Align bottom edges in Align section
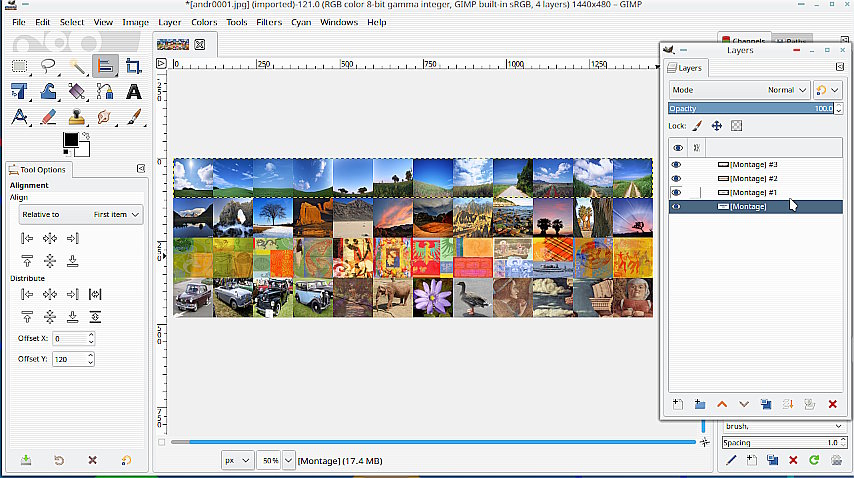854x478 pixels. (72, 261)
